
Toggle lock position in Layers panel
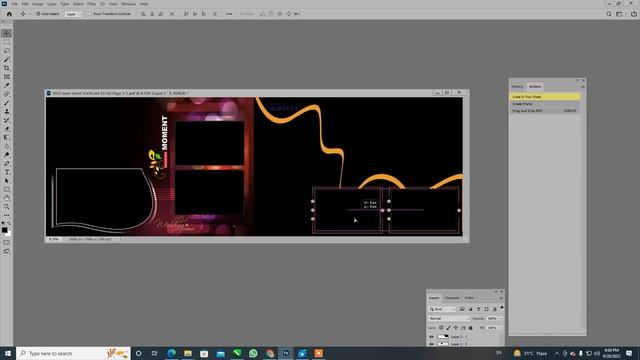(456, 328)
